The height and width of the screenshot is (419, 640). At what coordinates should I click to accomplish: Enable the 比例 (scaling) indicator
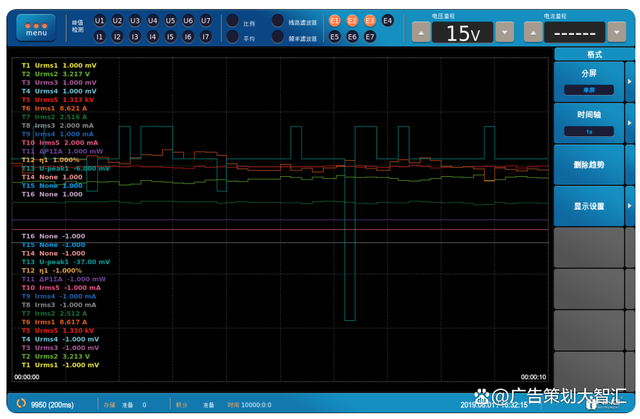233,20
